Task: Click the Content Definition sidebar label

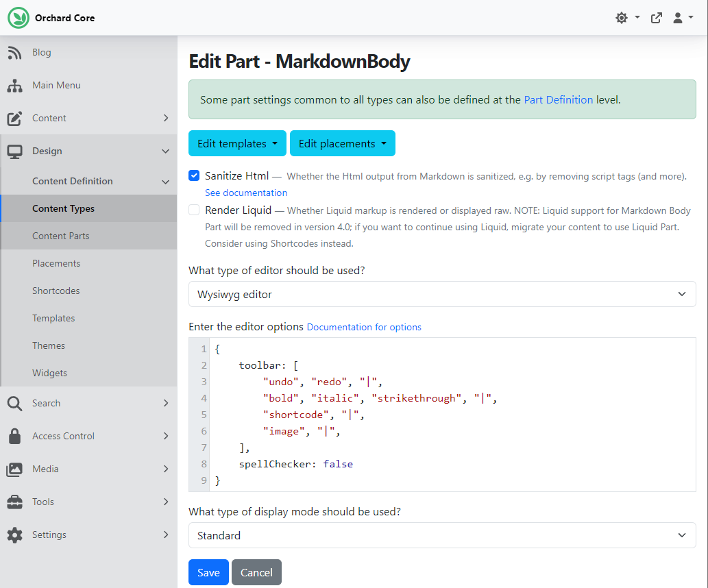Action: (x=72, y=181)
